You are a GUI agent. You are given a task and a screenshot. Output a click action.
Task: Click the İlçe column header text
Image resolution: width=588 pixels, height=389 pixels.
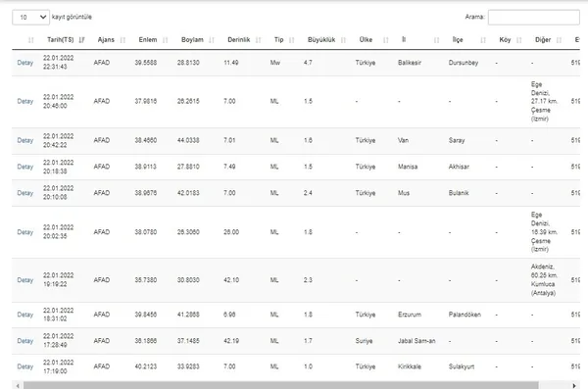(x=458, y=40)
